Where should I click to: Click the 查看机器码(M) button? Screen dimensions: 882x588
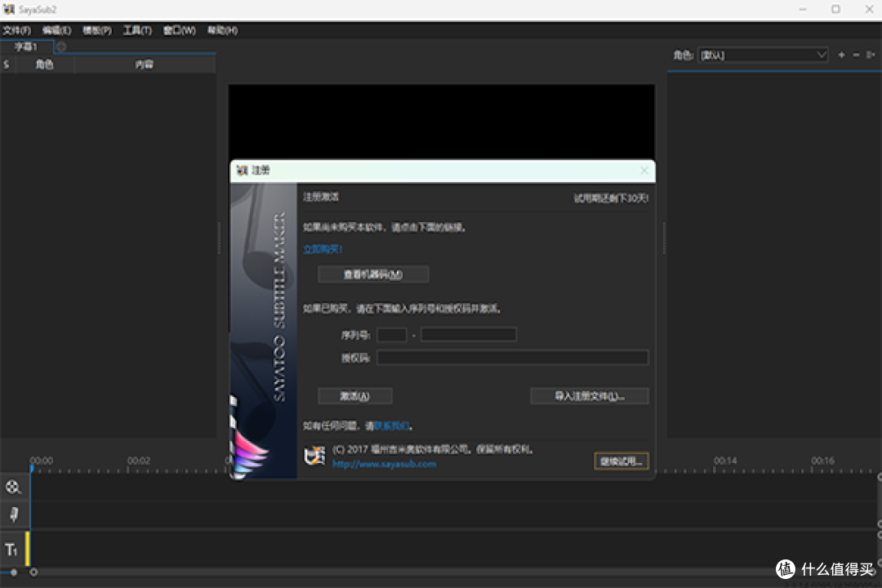coord(373,274)
